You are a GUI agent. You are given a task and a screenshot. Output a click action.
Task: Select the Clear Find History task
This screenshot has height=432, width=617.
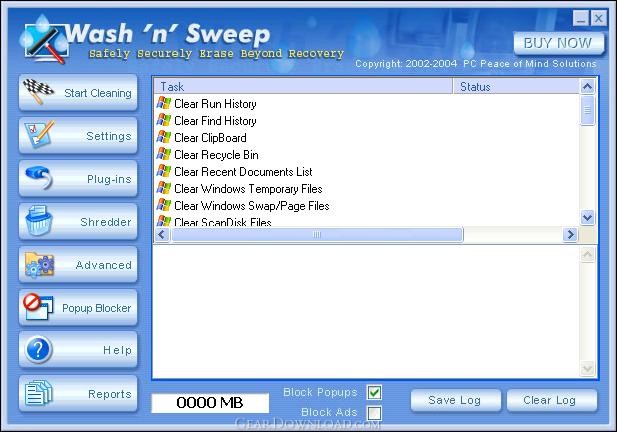(x=215, y=121)
